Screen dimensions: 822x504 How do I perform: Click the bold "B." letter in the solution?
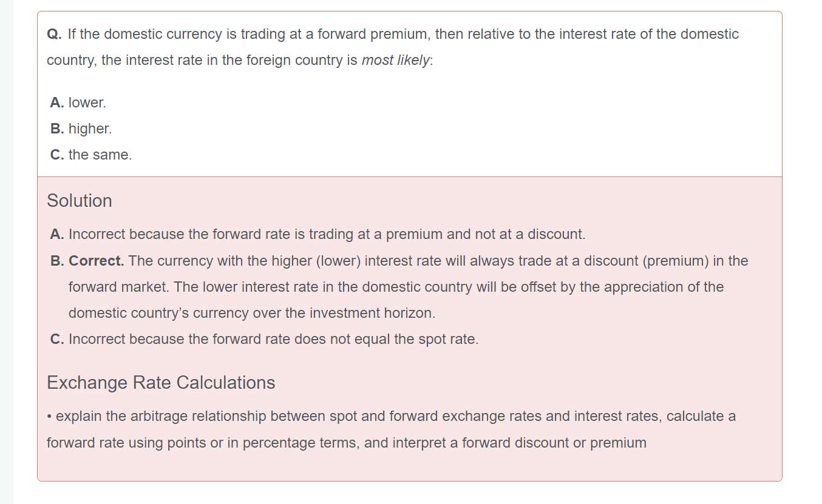point(57,261)
